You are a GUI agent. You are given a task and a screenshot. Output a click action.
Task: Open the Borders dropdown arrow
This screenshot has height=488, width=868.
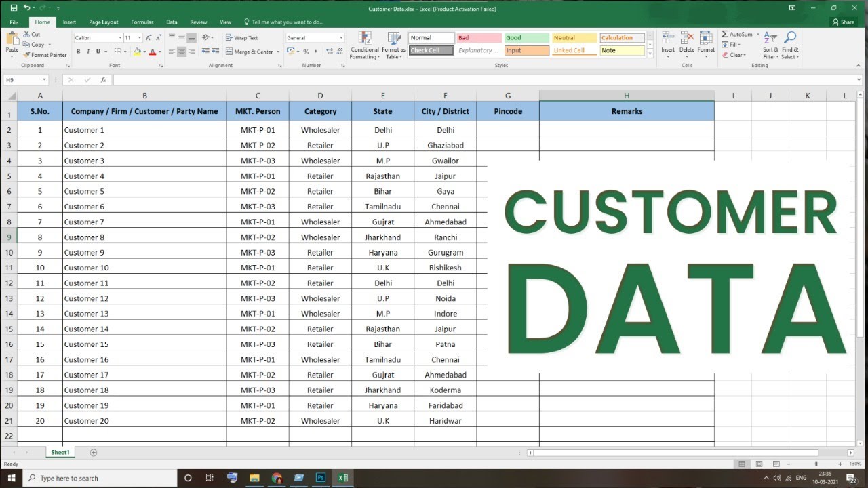(x=126, y=52)
